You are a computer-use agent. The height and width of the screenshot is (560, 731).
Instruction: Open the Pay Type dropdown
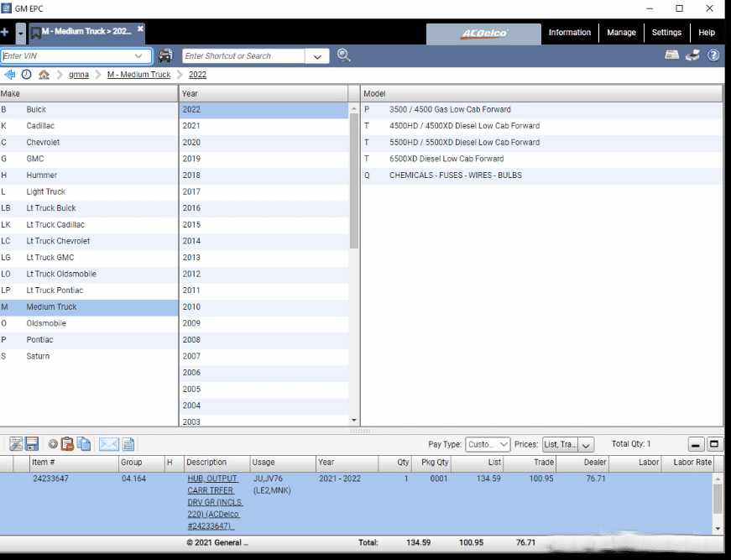tap(488, 444)
